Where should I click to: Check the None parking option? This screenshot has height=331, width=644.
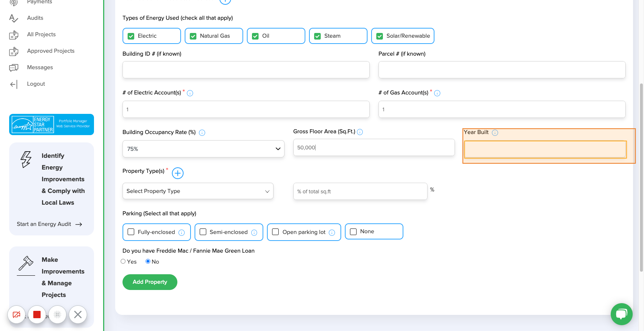pyautogui.click(x=353, y=232)
